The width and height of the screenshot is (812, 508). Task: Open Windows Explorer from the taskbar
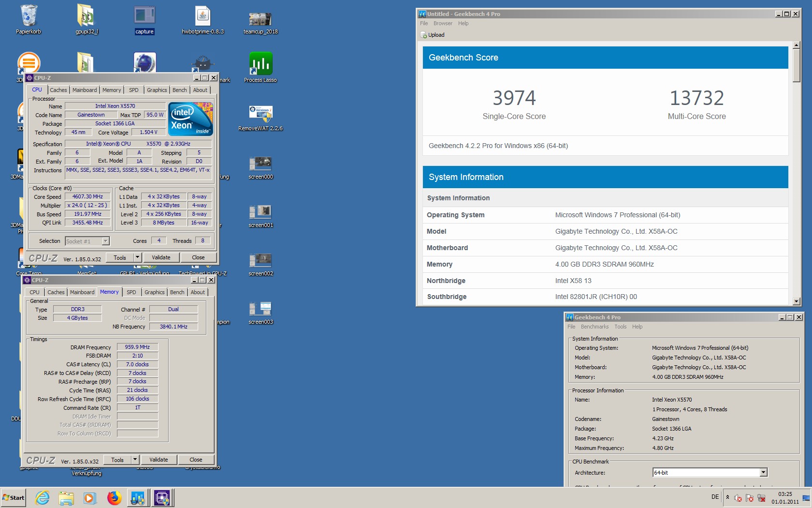[66, 497]
